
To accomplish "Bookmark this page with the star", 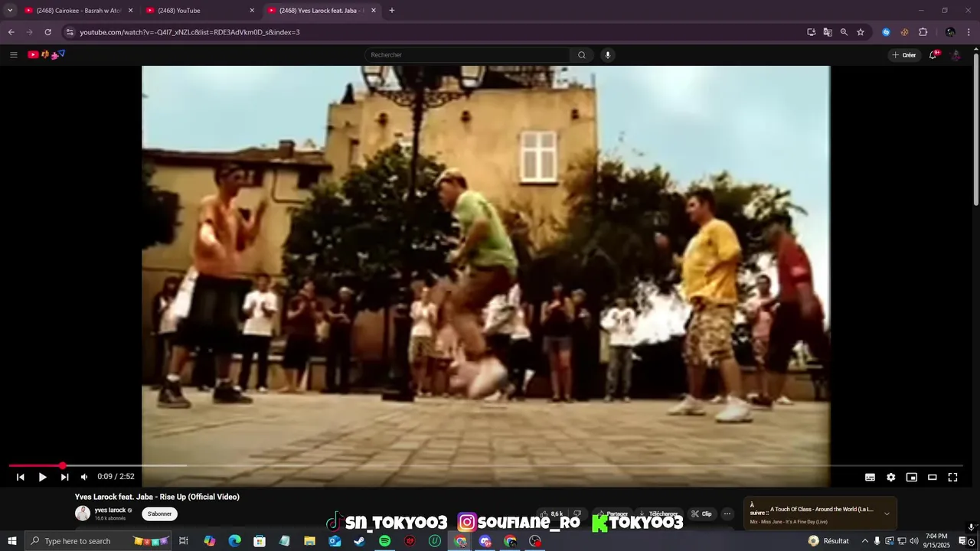I will pyautogui.click(x=861, y=32).
